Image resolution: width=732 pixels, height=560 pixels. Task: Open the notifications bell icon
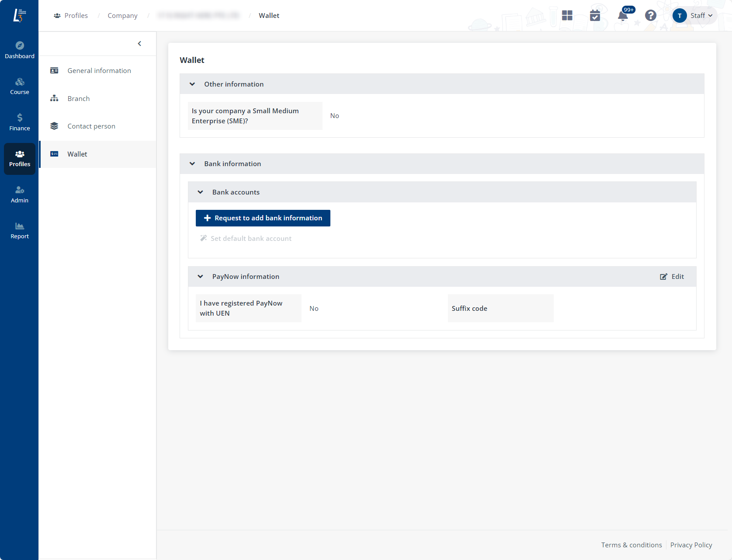tap(623, 16)
